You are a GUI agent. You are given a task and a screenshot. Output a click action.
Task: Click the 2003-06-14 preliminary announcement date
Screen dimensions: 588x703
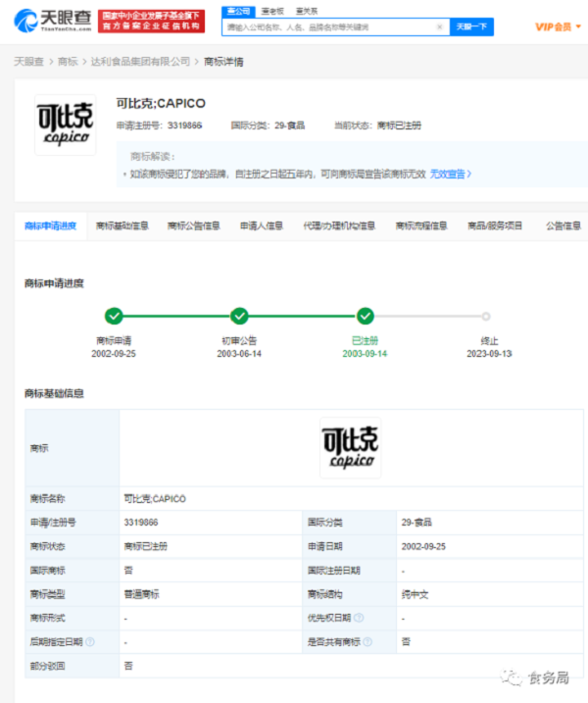coord(239,354)
